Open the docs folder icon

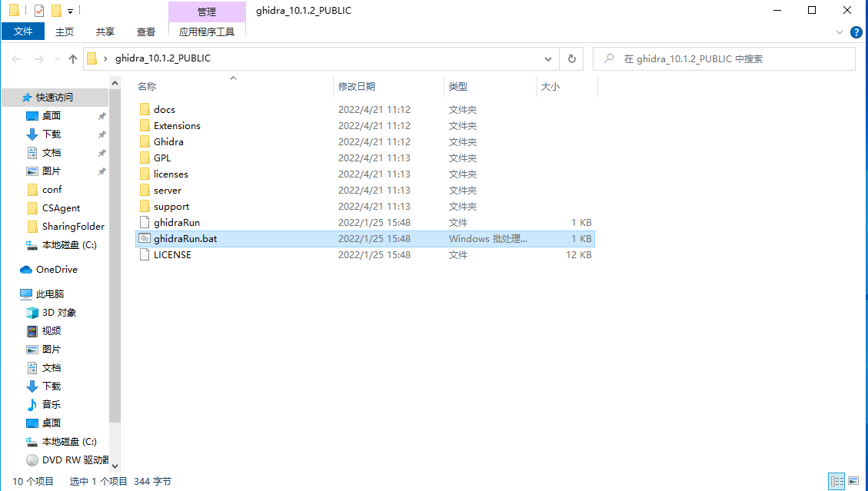[x=145, y=110]
